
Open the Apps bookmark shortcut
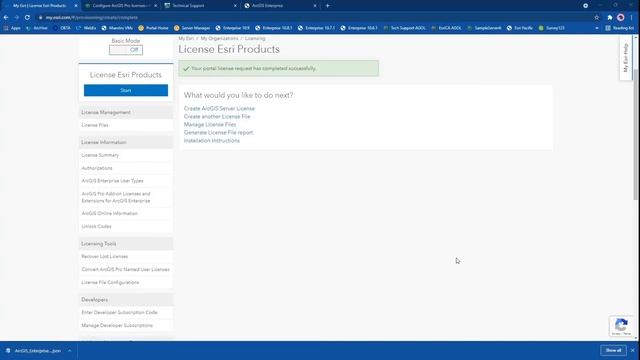[12, 28]
